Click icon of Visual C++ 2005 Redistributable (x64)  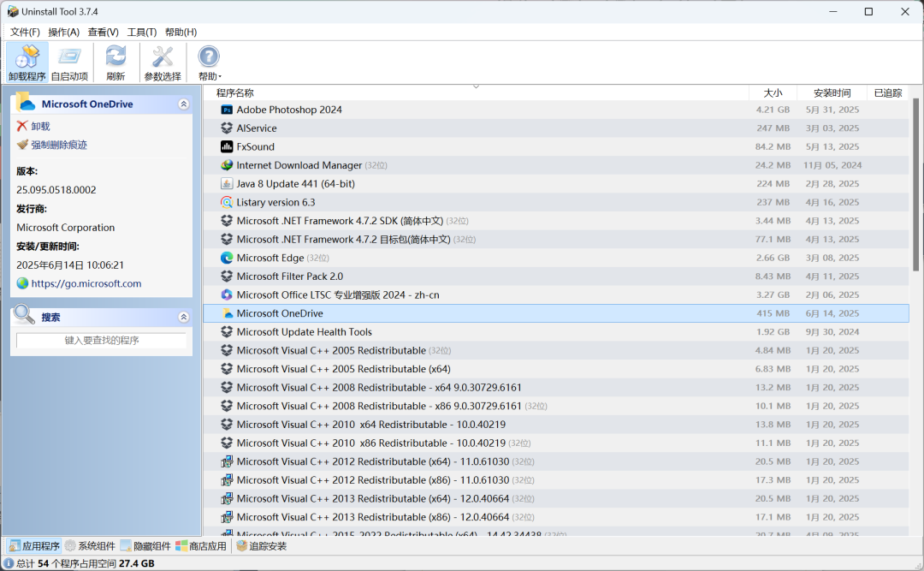[x=227, y=369]
